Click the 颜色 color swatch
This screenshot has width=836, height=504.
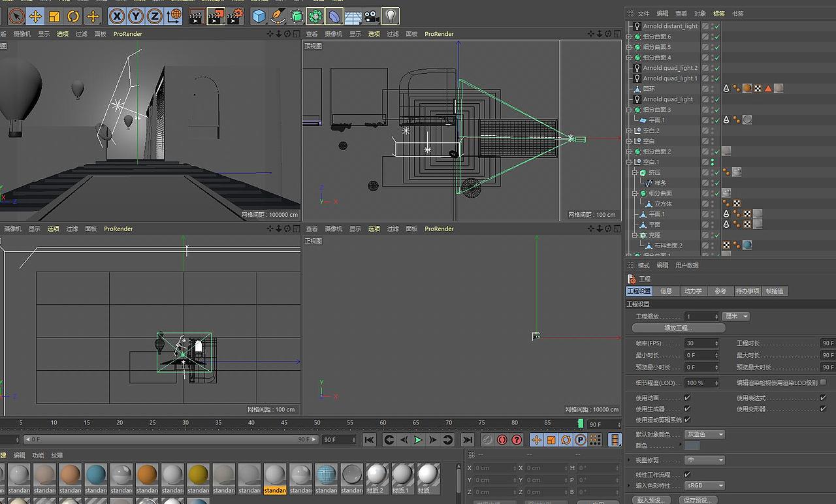(692, 445)
